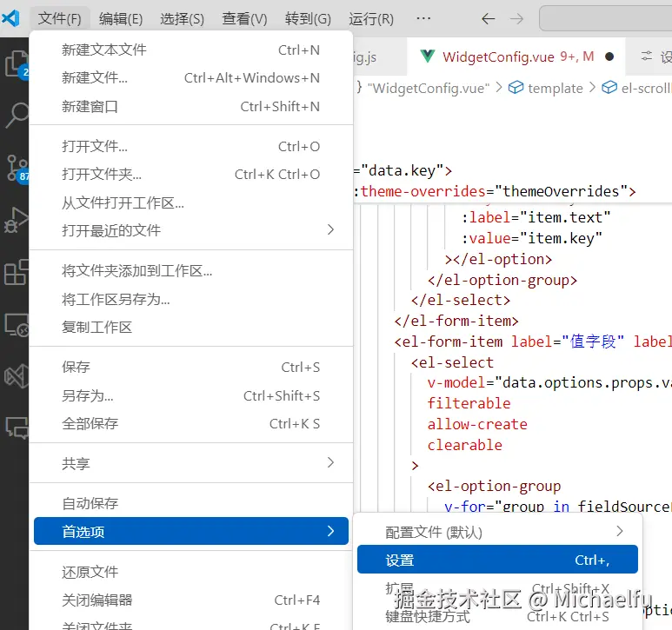Open the 编辑(E) menu
The width and height of the screenshot is (672, 630).
pyautogui.click(x=121, y=19)
